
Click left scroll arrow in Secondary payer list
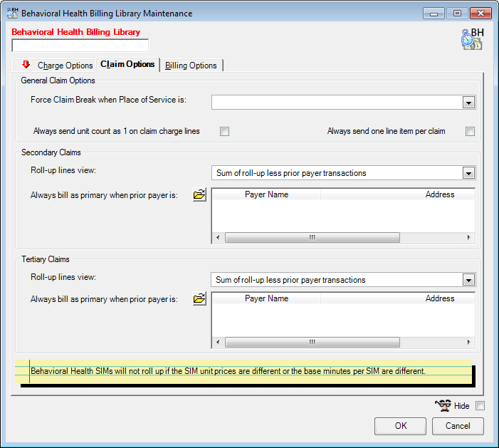click(218, 237)
